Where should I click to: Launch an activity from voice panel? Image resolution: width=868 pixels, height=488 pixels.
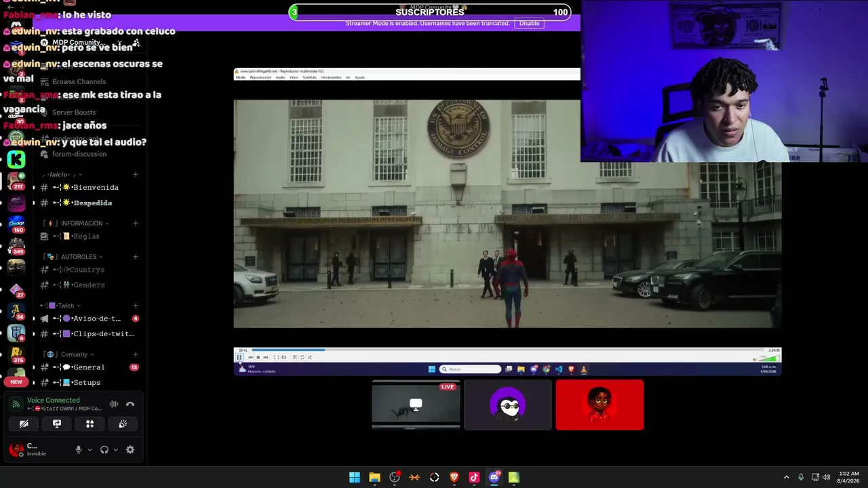[x=90, y=424]
